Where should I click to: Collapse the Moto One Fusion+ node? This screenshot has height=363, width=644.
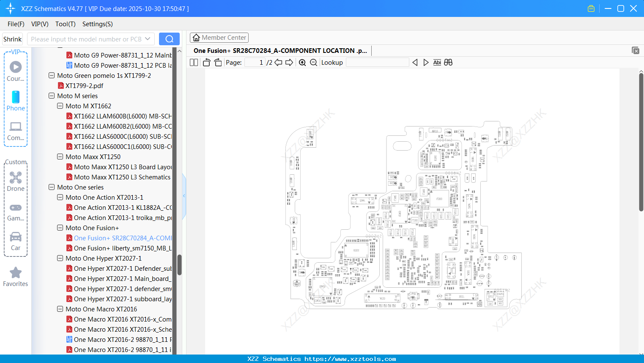pyautogui.click(x=60, y=228)
